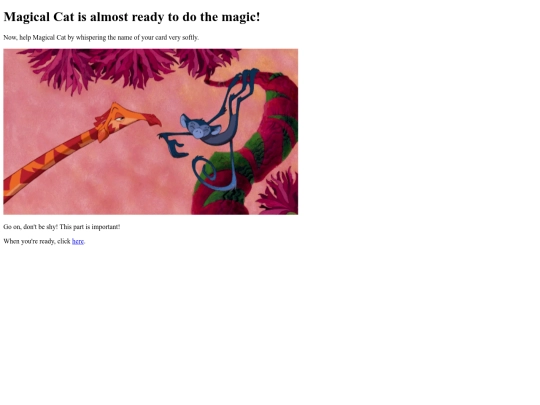Click the monkey's hands gripping the branch
This screenshot has width=540, height=405.
coord(249,75)
